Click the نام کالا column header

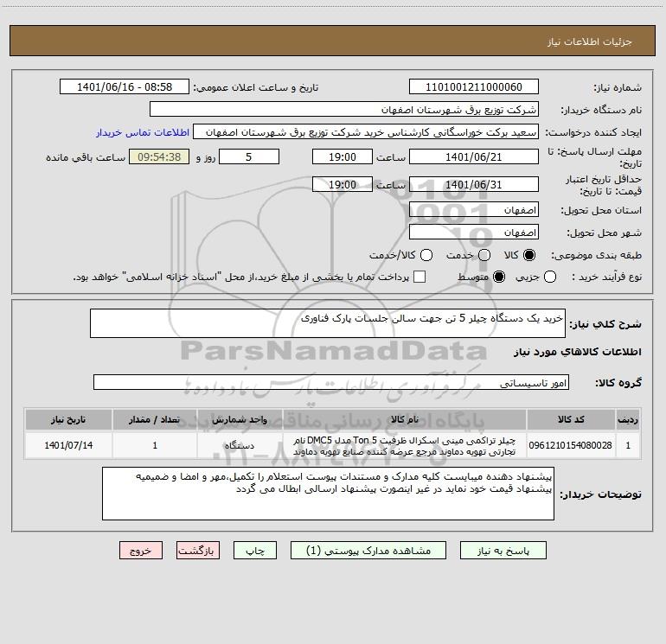coord(405,419)
